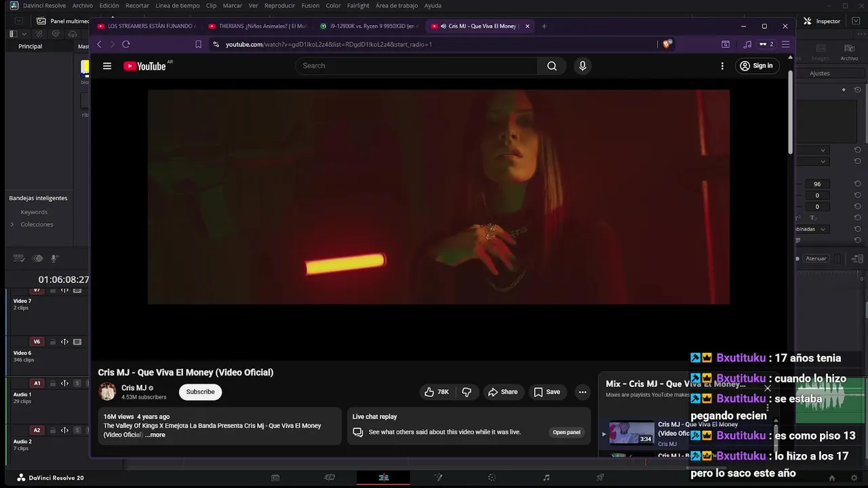Click the YouTube hamburger guide menu icon
This screenshot has width=868, height=488.
click(x=106, y=66)
